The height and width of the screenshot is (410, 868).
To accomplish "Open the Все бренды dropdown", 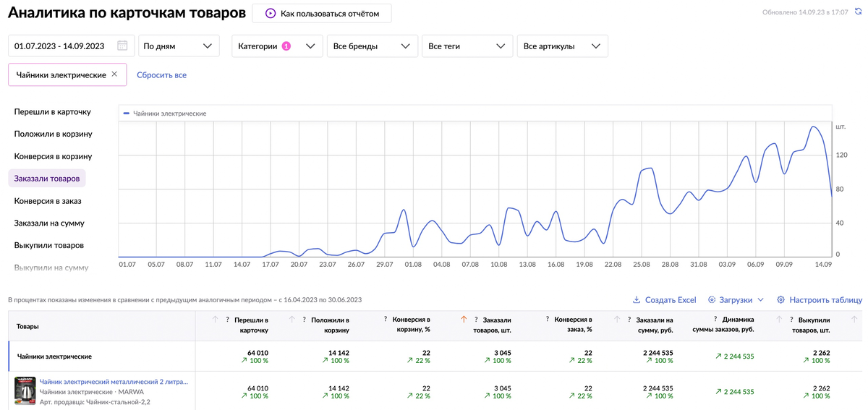I will 372,46.
